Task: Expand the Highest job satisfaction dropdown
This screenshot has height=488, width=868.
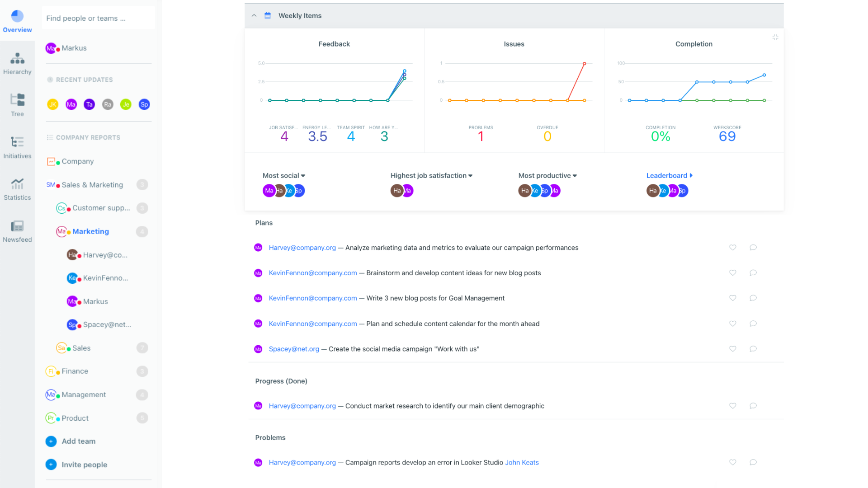Action: tap(472, 175)
